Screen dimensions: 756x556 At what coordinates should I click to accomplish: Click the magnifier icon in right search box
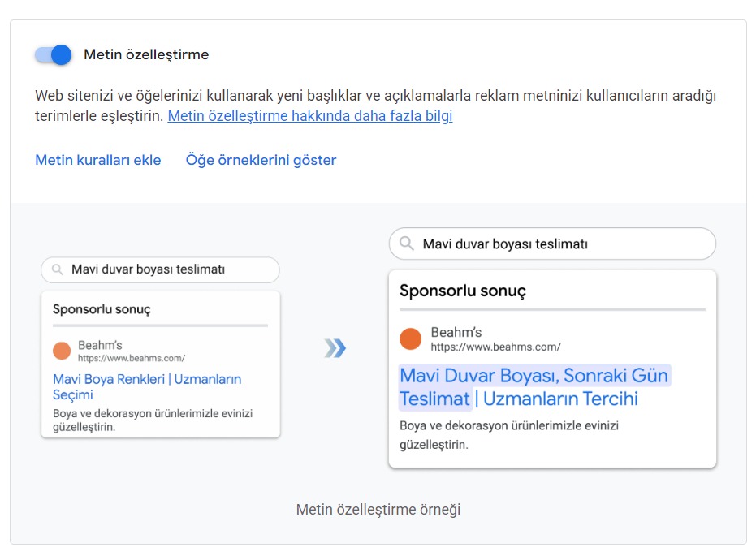tap(407, 244)
